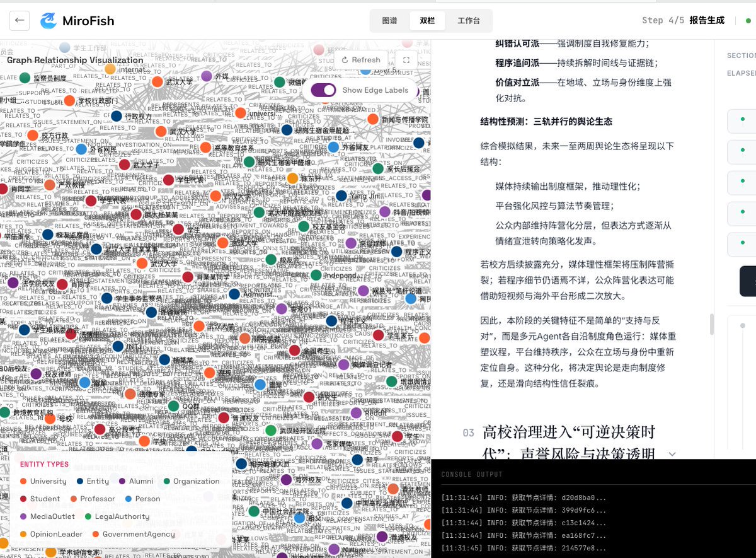756x558 pixels.
Task: Select the Yang Jin graph node
Action: (x=341, y=195)
